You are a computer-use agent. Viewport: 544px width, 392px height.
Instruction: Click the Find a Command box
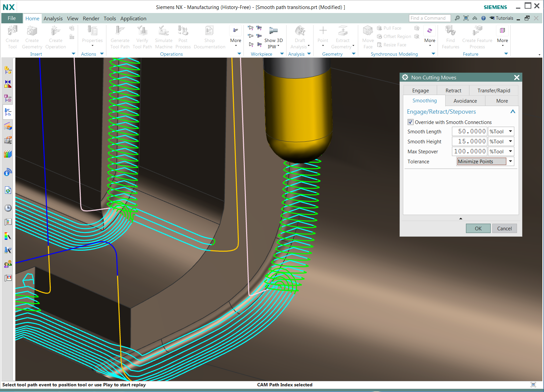point(430,18)
